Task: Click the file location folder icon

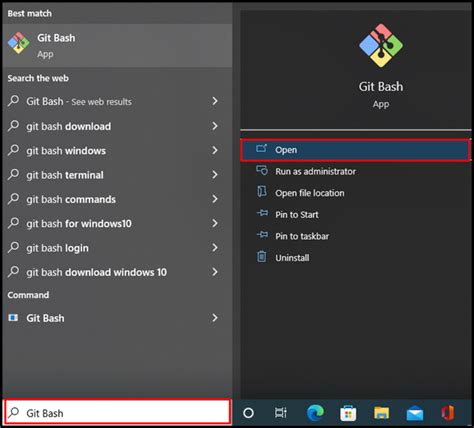Action: click(x=262, y=191)
